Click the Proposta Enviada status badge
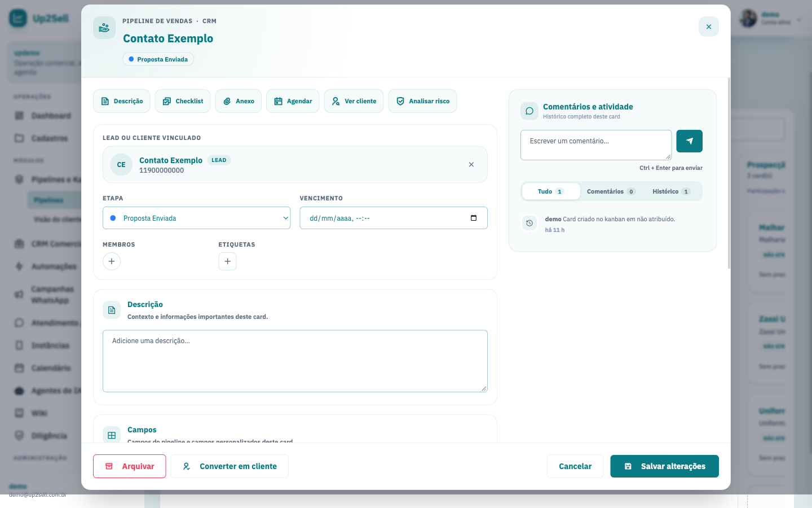812x508 pixels. point(158,59)
